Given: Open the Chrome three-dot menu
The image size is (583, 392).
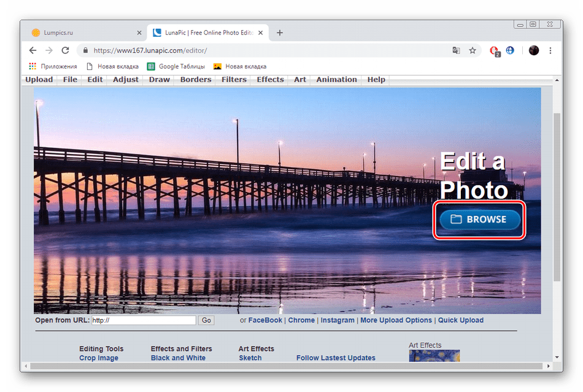Looking at the screenshot, I should point(550,50).
